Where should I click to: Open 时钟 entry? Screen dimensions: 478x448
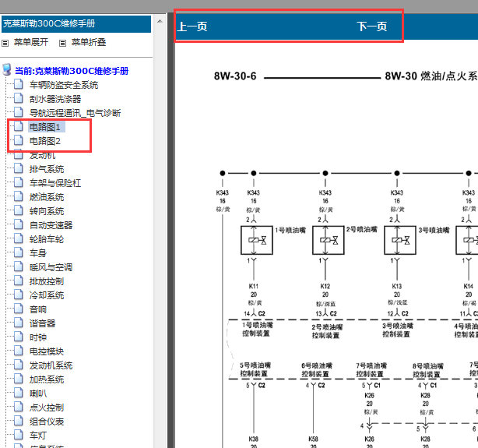[x=38, y=337]
